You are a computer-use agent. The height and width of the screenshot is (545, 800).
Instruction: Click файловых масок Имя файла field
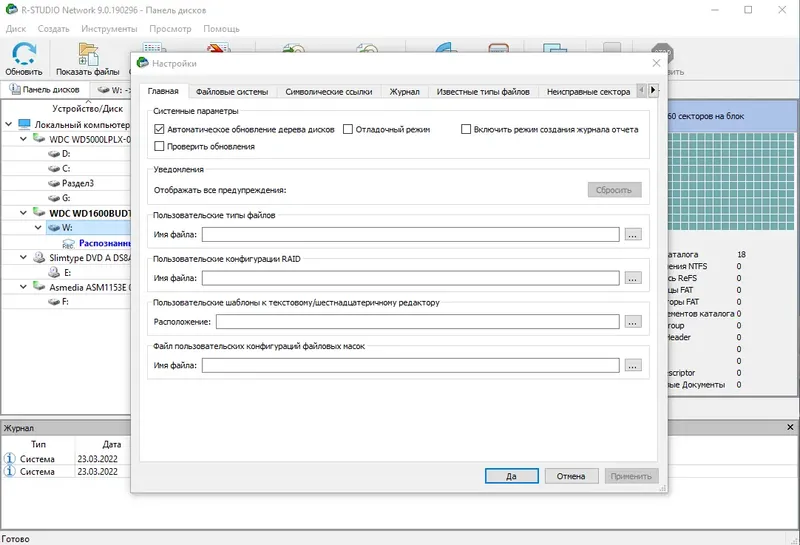click(x=411, y=365)
